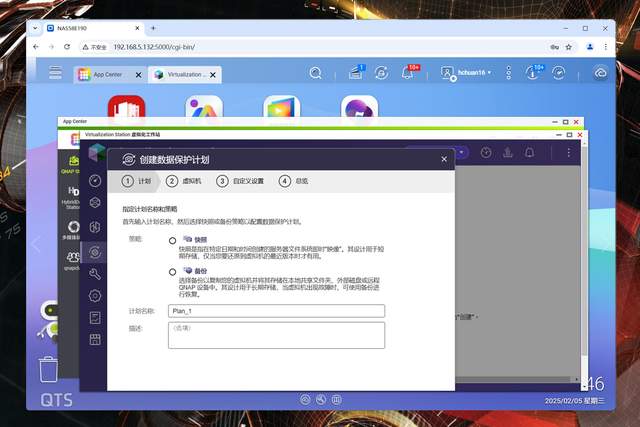Open the info icon with blue 10+ badge

(533, 73)
